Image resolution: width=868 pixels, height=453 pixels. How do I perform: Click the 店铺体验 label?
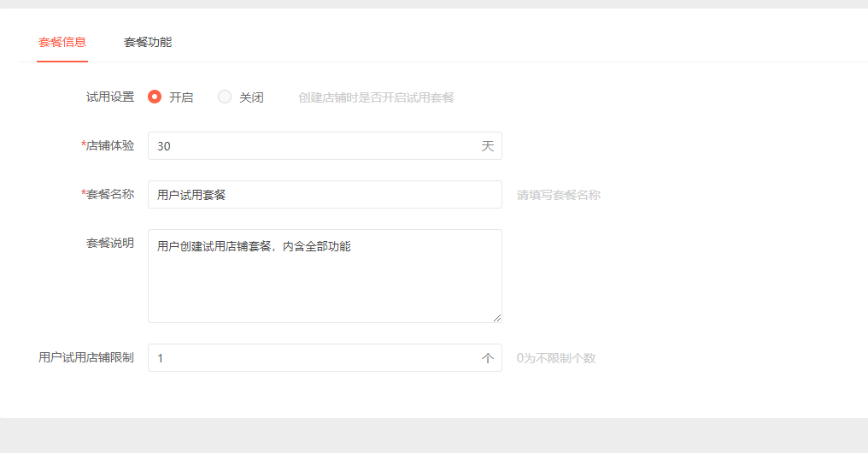[x=108, y=145]
